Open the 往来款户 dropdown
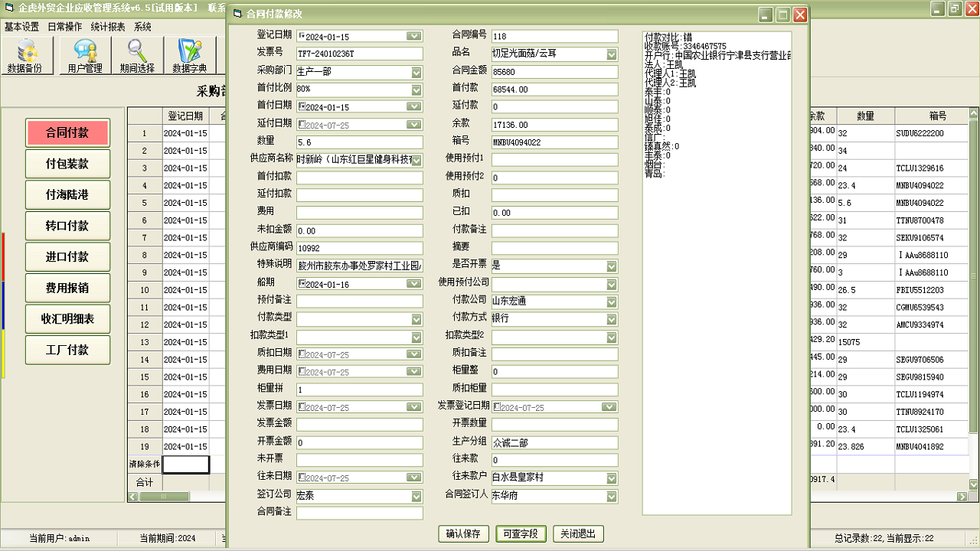The height and width of the screenshot is (551, 980). coord(612,478)
